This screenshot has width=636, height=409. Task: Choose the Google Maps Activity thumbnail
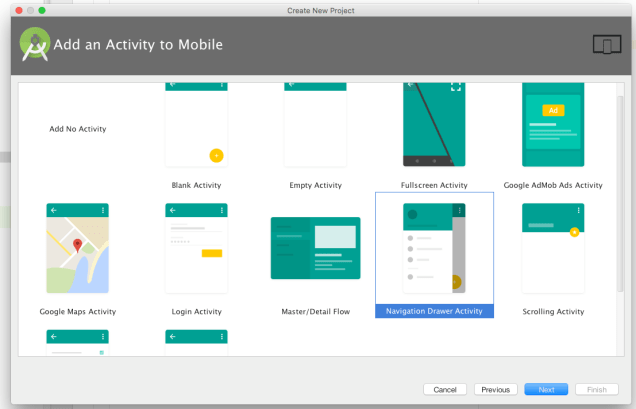[x=77, y=248]
